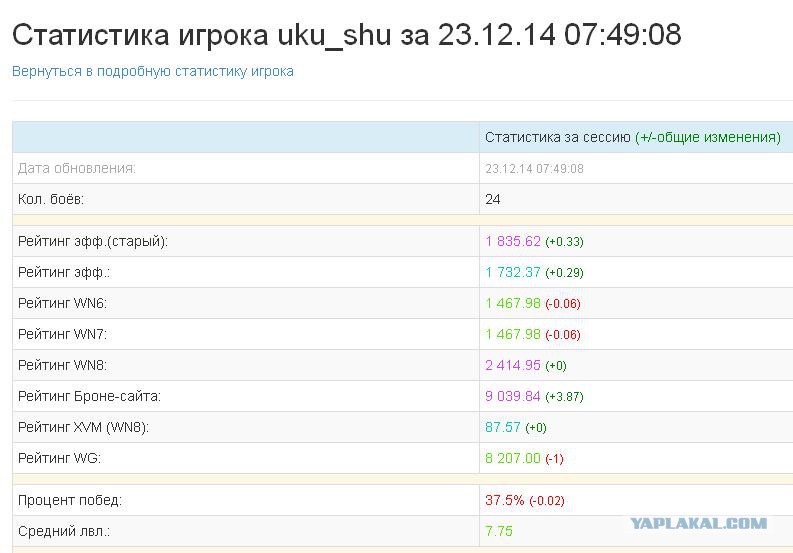The image size is (793, 553).
Task: Click the Броне-сайта value 9 039.84
Action: (x=513, y=396)
